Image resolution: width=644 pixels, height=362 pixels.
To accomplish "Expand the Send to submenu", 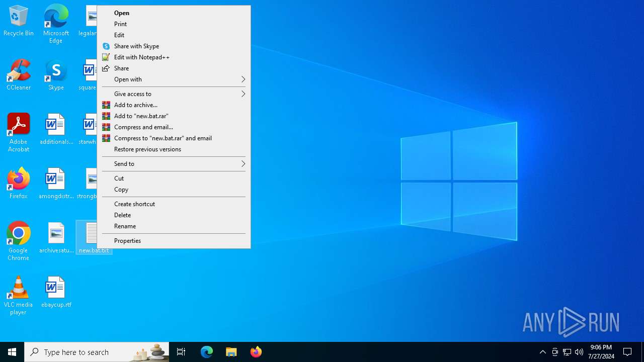I will [174, 164].
